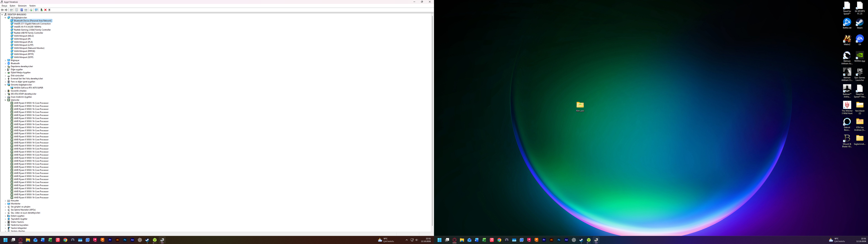Viewport: 868px width, 244px height.
Task: Select NVIDIA GeForce RTX 4070 SUPER device
Action: 29,88
